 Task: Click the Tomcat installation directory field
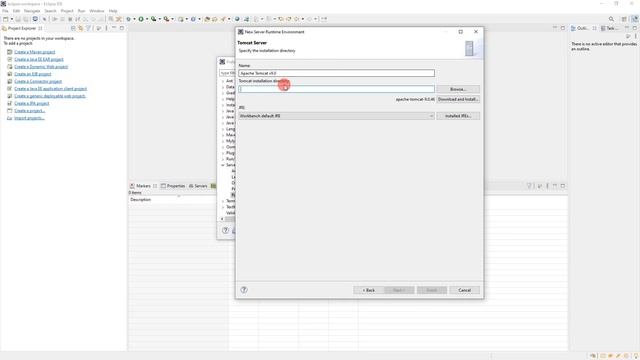pos(336,89)
